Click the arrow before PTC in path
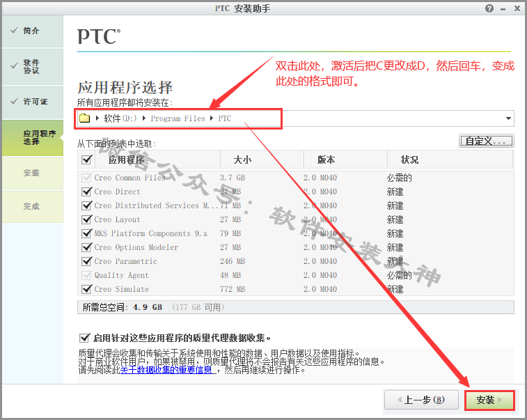The height and width of the screenshot is (420, 527). [212, 118]
